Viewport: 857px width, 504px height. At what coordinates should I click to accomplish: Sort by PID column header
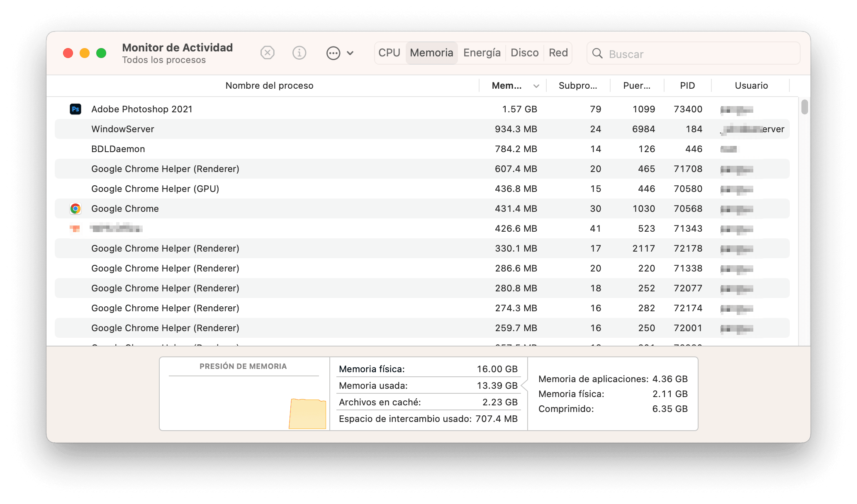click(687, 85)
